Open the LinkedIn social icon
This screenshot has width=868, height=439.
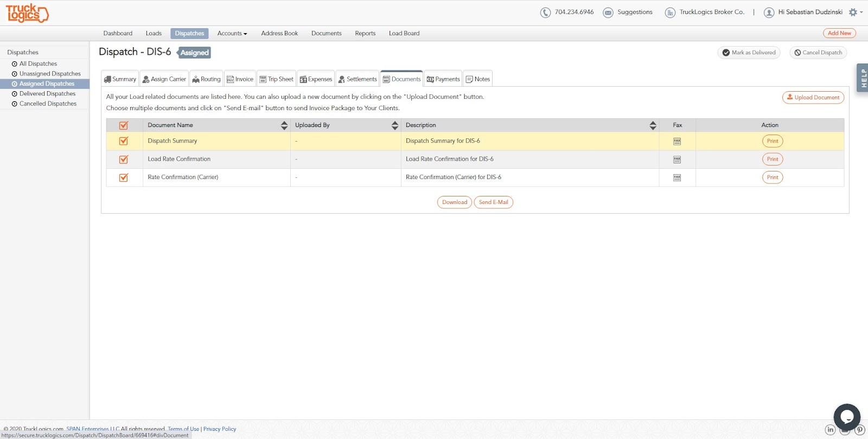pos(830,430)
